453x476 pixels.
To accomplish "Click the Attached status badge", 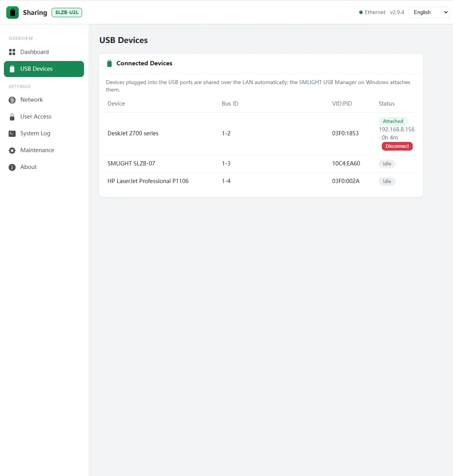I will click(x=393, y=121).
